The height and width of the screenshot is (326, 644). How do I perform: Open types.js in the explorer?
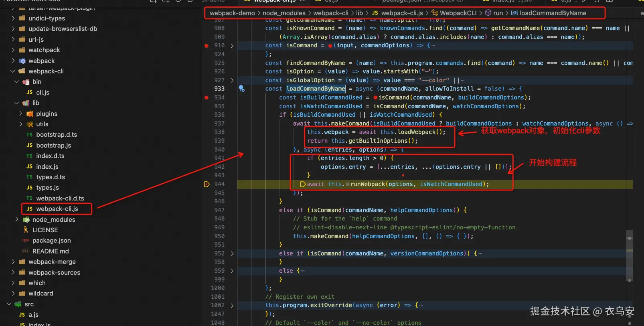tap(48, 188)
